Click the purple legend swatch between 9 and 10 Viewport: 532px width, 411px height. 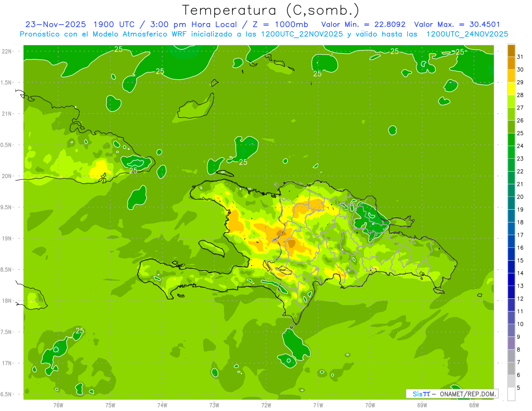(x=511, y=330)
